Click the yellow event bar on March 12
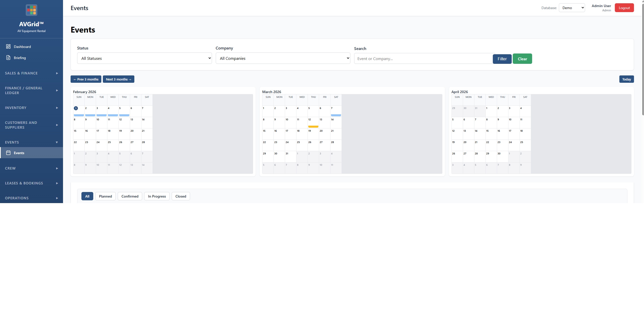This screenshot has height=330, width=644. click(x=313, y=126)
